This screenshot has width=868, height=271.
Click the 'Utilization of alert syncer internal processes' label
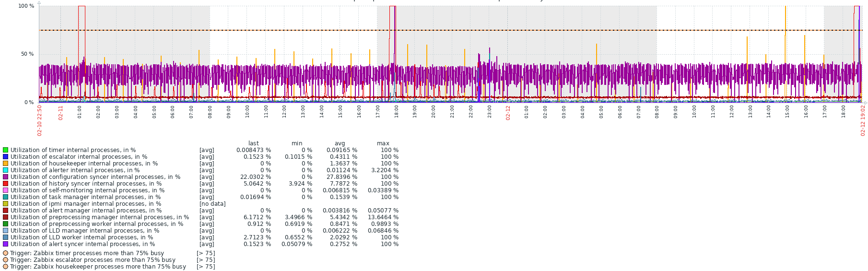pyautogui.click(x=82, y=244)
